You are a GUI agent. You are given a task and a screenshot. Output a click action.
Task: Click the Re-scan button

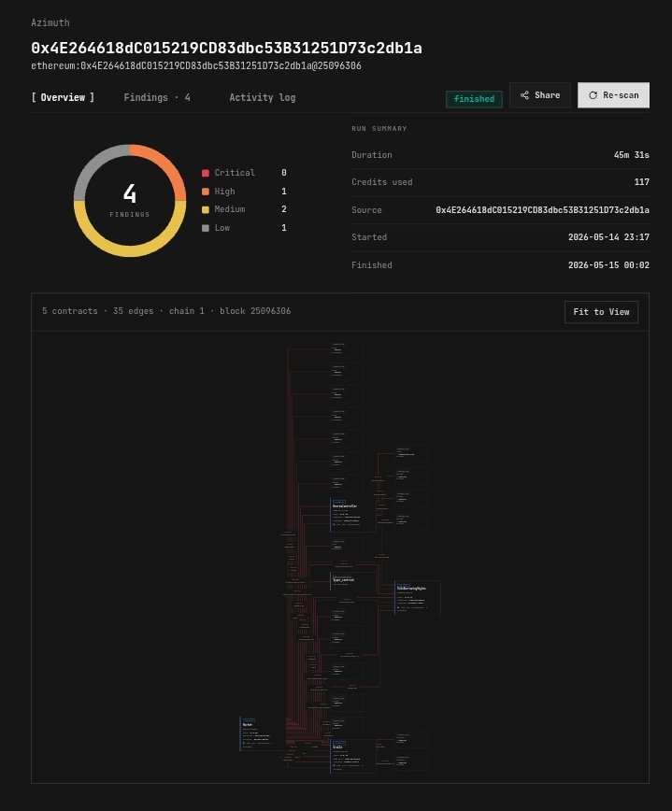point(613,95)
